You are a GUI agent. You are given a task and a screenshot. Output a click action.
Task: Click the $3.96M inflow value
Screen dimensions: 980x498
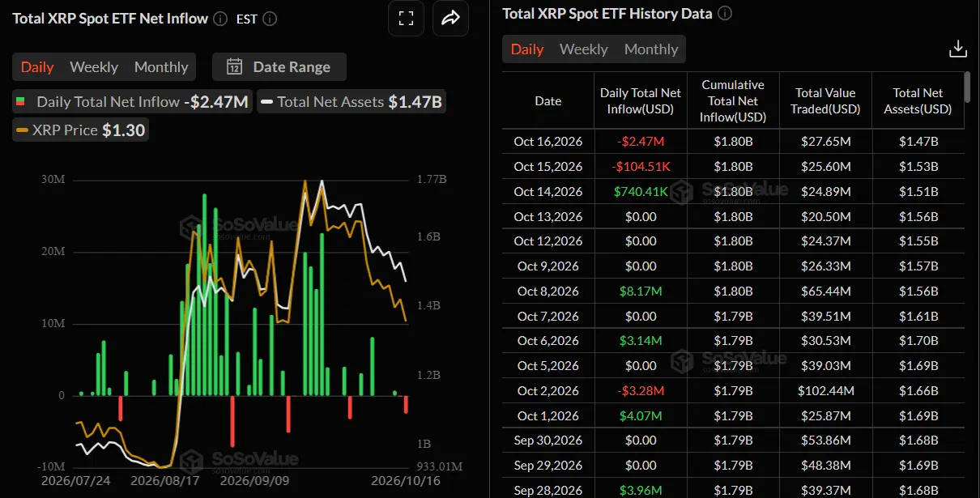pos(641,491)
